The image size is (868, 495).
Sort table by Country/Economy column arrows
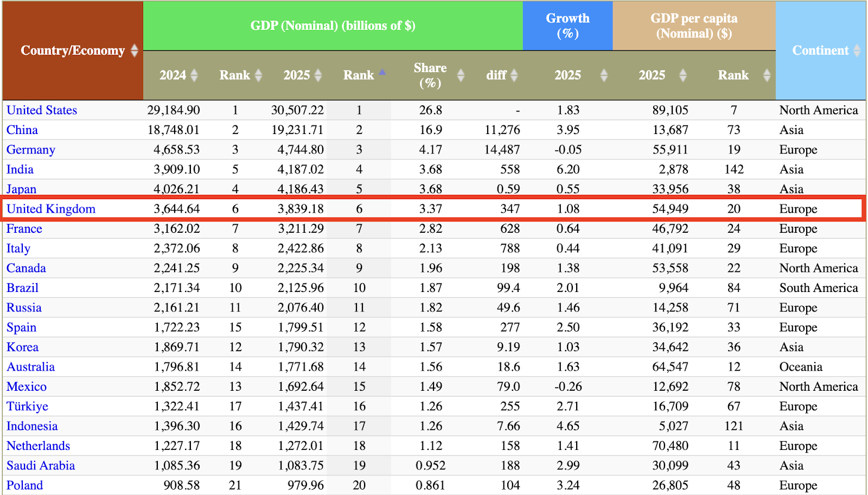(x=134, y=50)
